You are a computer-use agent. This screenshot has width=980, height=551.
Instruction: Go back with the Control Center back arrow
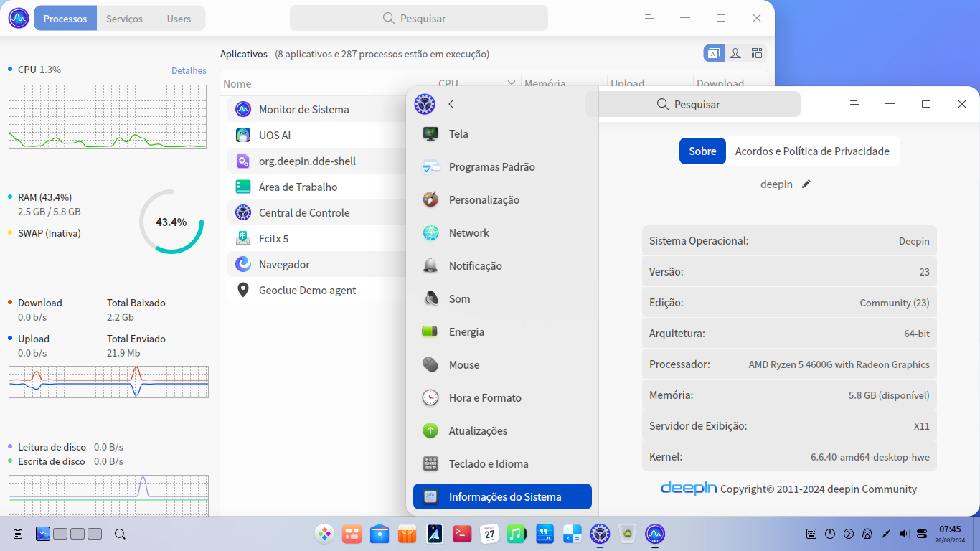pos(451,104)
